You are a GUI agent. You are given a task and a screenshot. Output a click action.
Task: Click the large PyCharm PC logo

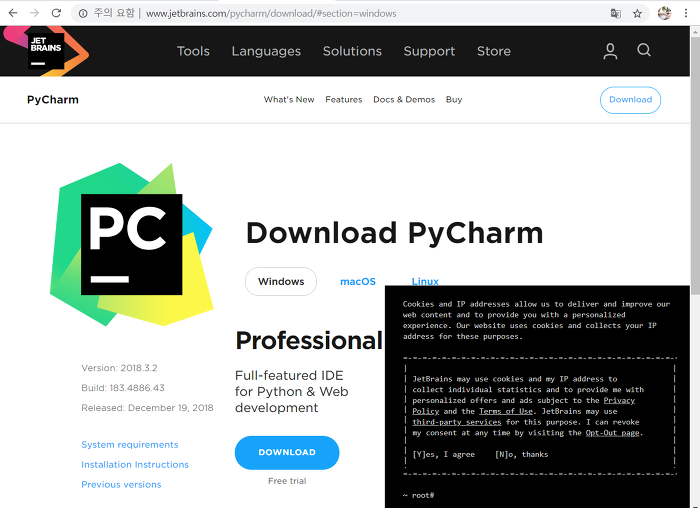(131, 244)
